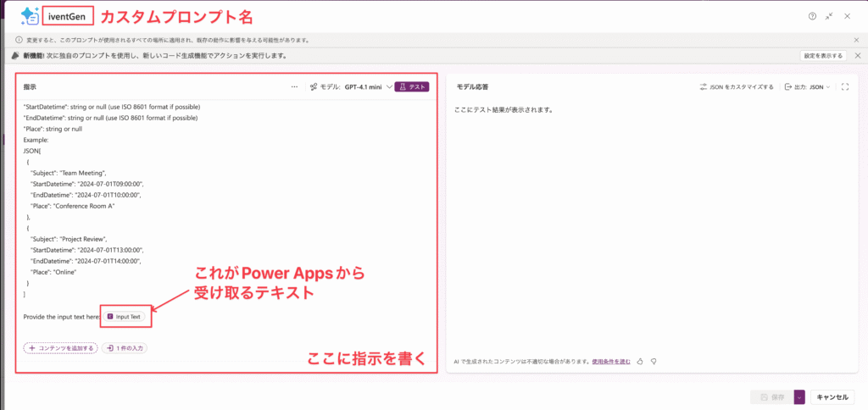The image size is (868, 410).
Task: Click the 設定を表示する button
Action: 822,56
